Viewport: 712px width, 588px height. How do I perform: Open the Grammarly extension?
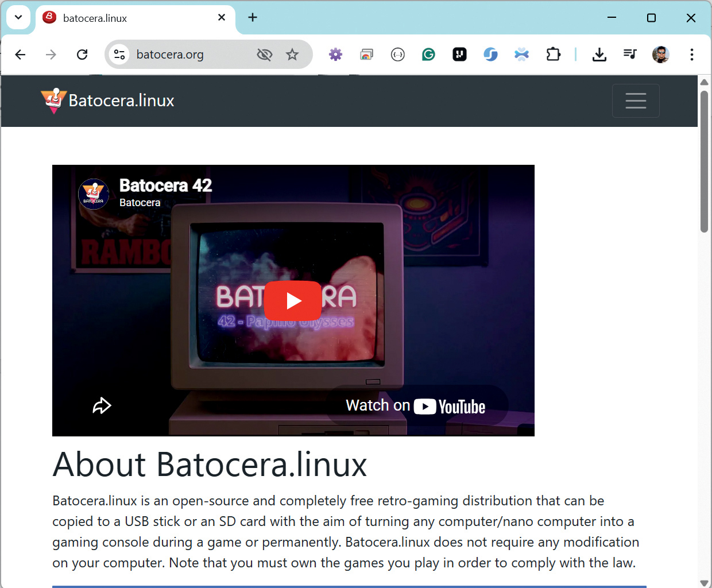pos(428,55)
